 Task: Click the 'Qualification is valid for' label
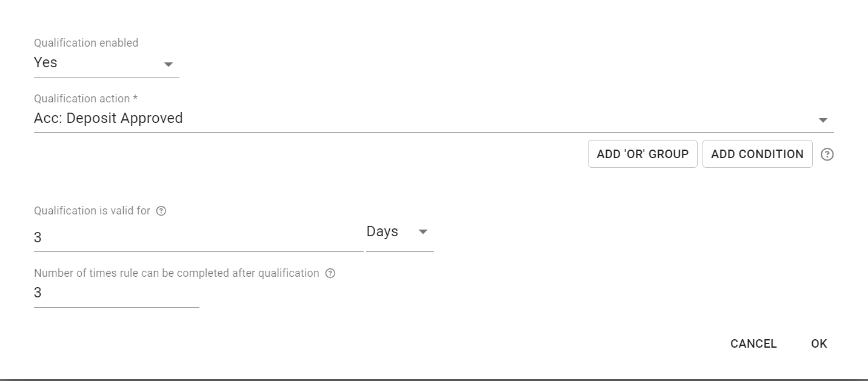click(x=92, y=211)
